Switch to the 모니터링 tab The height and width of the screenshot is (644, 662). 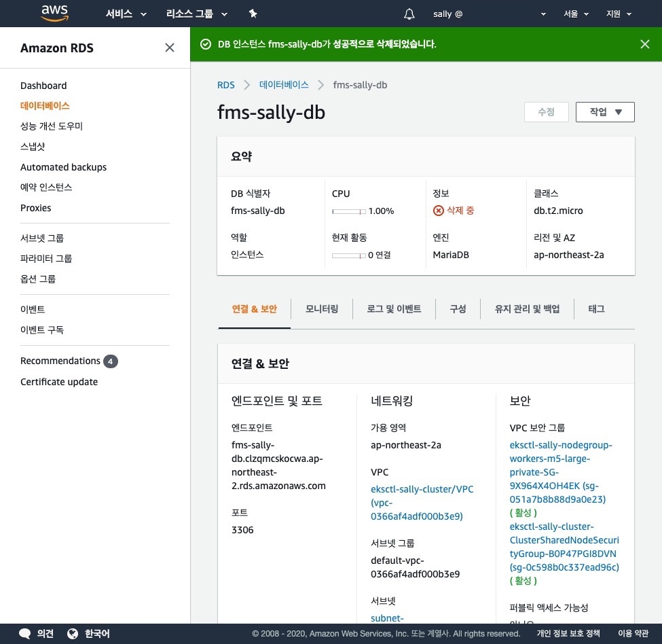coord(322,309)
